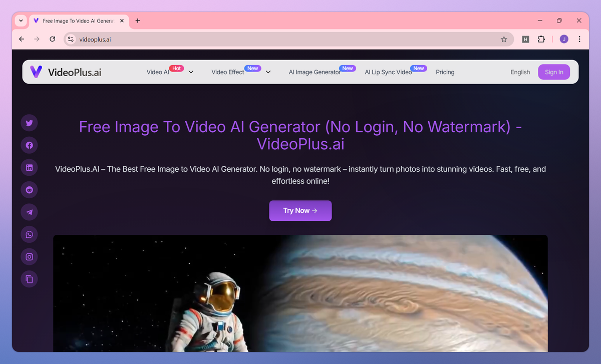Click the Sign In button
This screenshot has width=601, height=364.
[x=554, y=72]
